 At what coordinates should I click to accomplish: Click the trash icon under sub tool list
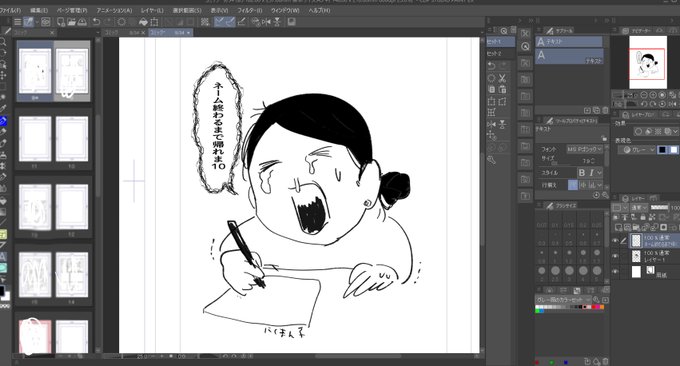tap(605, 111)
